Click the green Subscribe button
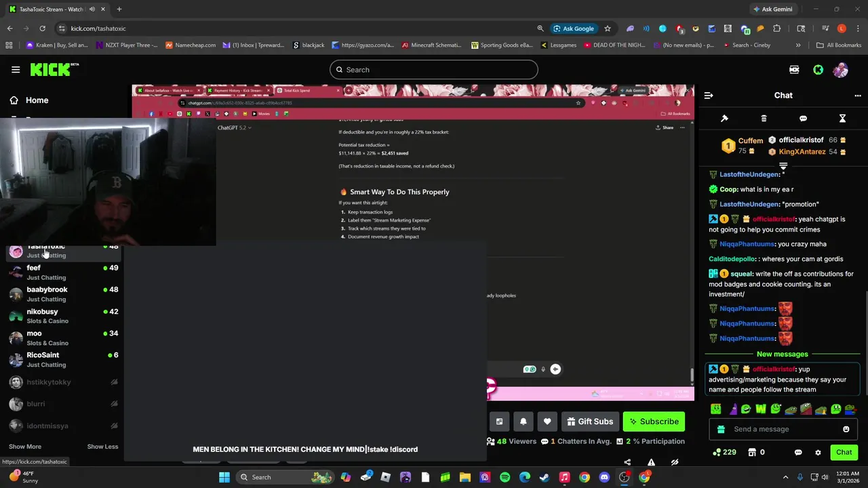 654,422
